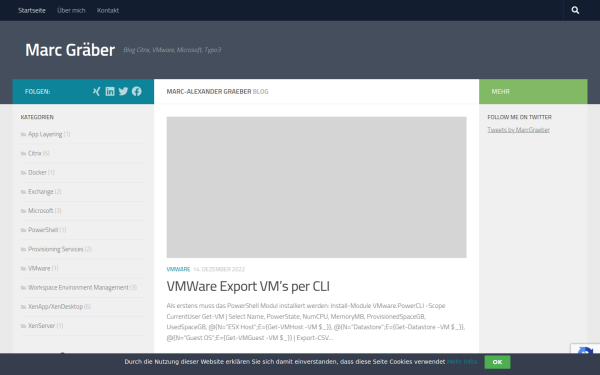This screenshot has width=600, height=375.
Task: Open the Docker category
Action: 38,173
